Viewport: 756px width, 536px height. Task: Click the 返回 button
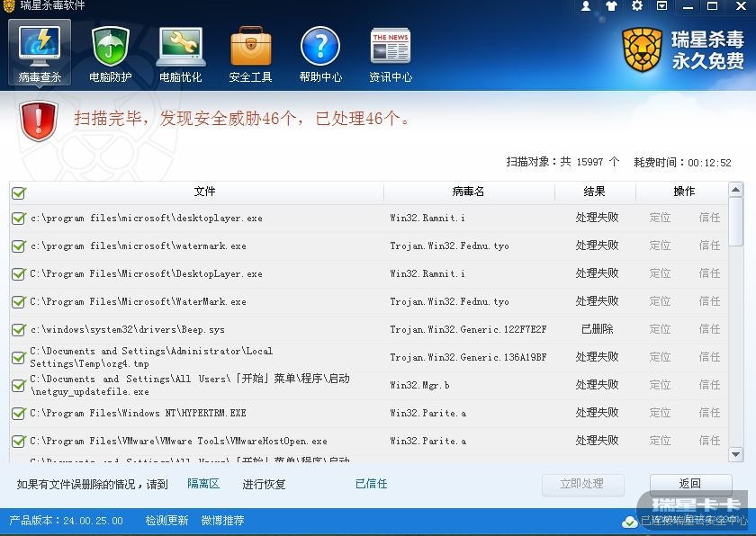(690, 484)
